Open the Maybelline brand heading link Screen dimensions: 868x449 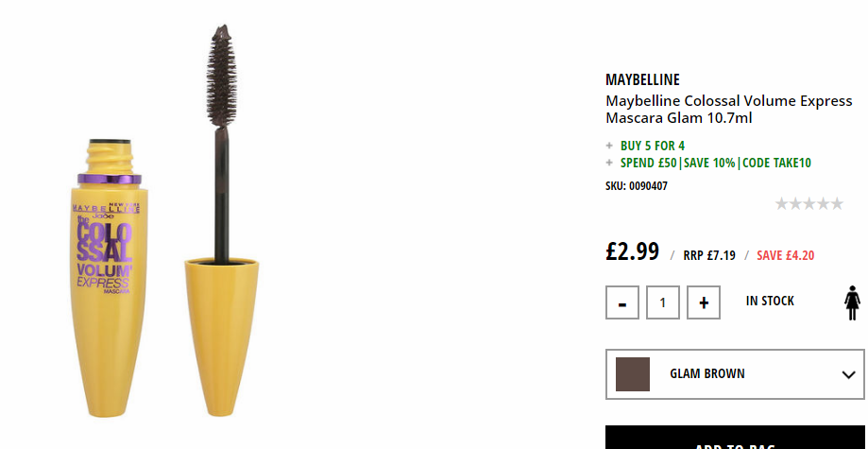(x=642, y=79)
